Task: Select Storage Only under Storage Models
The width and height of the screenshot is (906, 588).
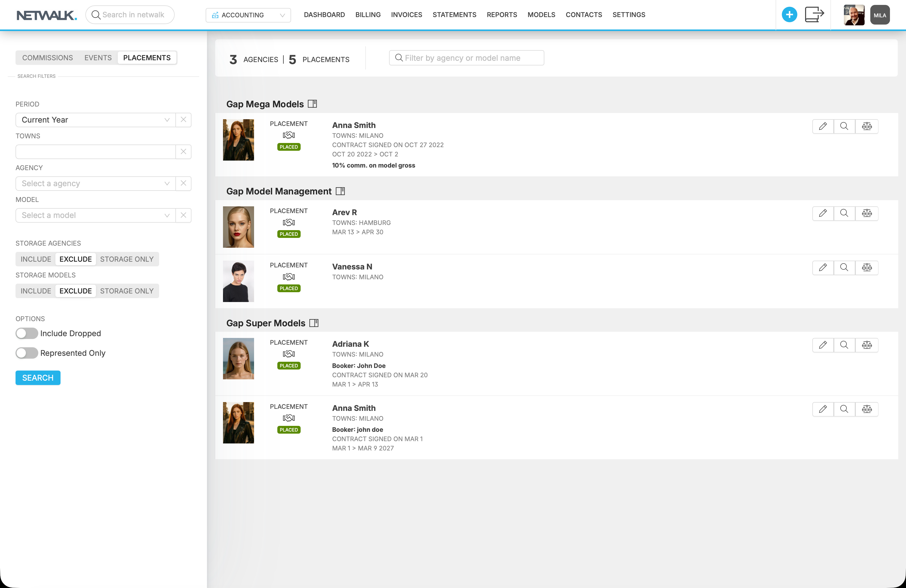Action: click(127, 291)
